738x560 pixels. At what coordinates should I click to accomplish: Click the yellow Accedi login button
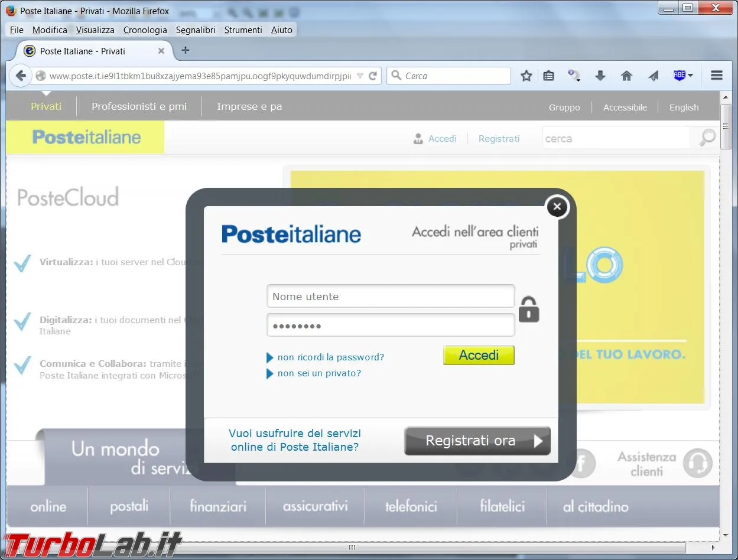point(479,355)
